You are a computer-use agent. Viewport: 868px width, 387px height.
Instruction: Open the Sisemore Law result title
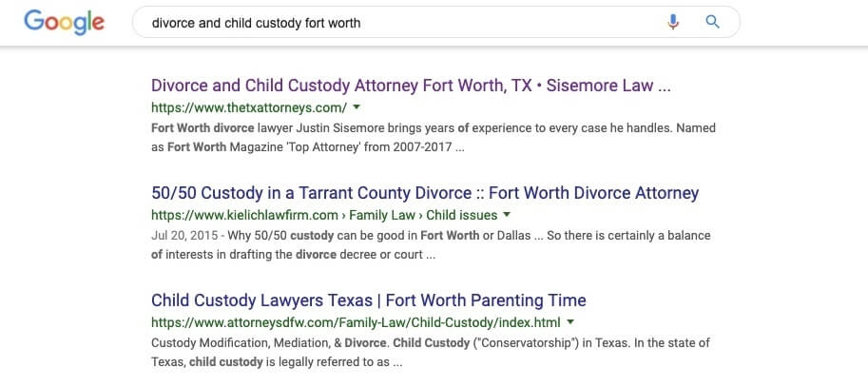click(411, 86)
